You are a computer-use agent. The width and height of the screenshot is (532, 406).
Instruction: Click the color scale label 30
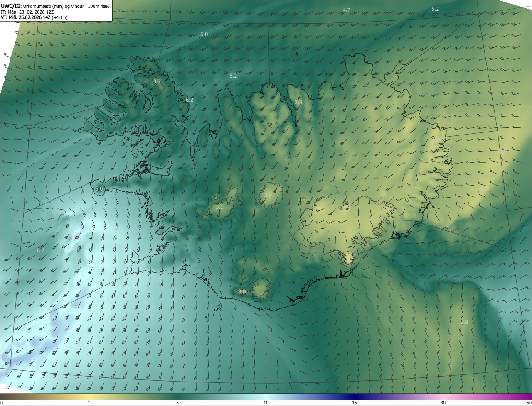(443, 403)
